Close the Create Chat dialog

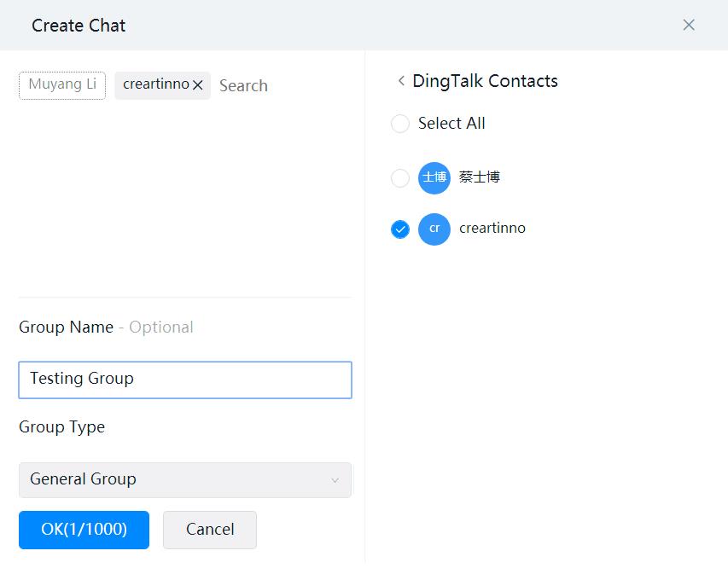tap(689, 25)
